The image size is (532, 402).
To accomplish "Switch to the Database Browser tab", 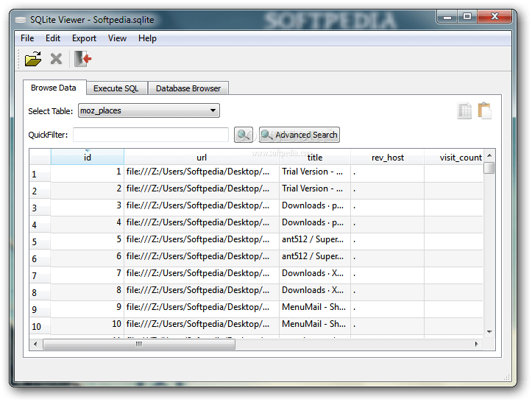I will 188,88.
